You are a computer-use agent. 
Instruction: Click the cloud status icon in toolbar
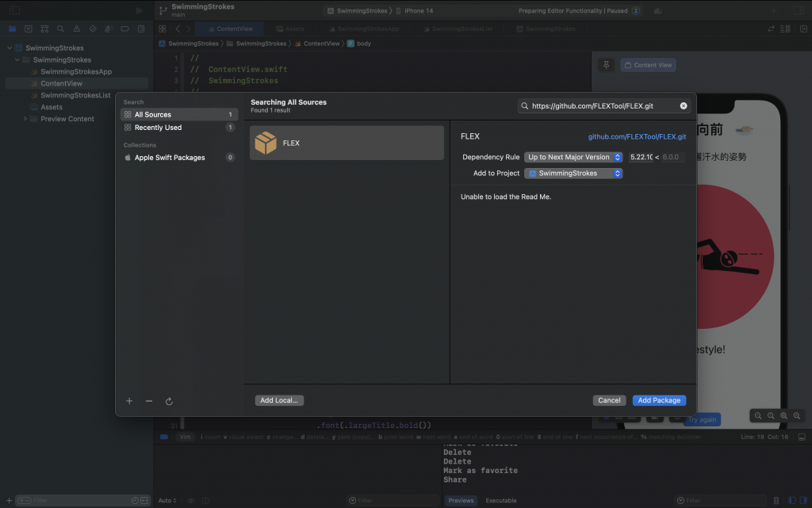click(x=657, y=10)
